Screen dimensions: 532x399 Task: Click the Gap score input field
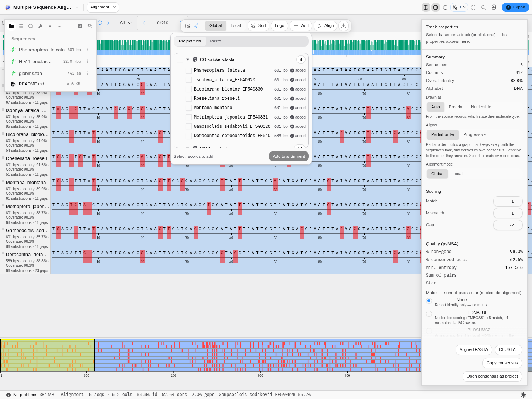(508, 225)
